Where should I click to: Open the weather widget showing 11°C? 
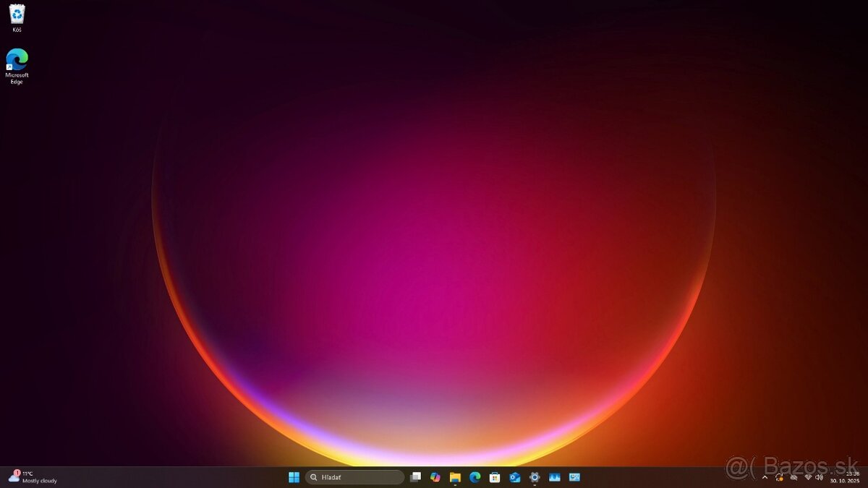(33, 477)
